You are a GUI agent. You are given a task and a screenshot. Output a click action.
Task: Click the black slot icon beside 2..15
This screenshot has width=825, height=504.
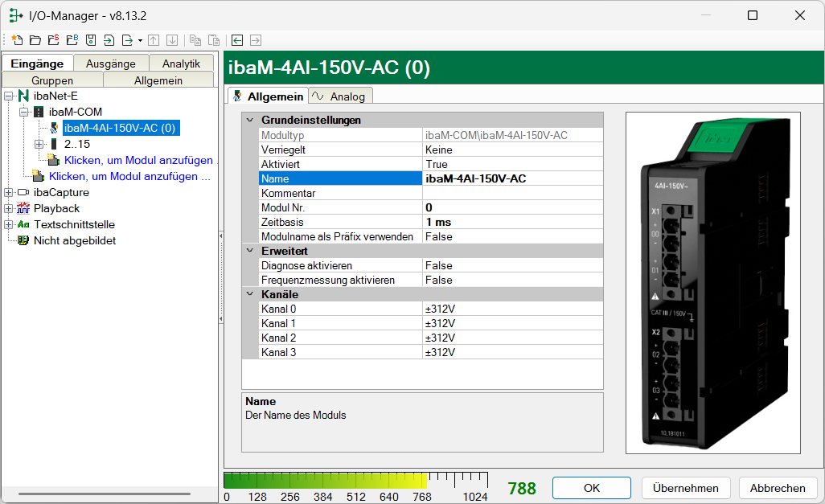54,144
